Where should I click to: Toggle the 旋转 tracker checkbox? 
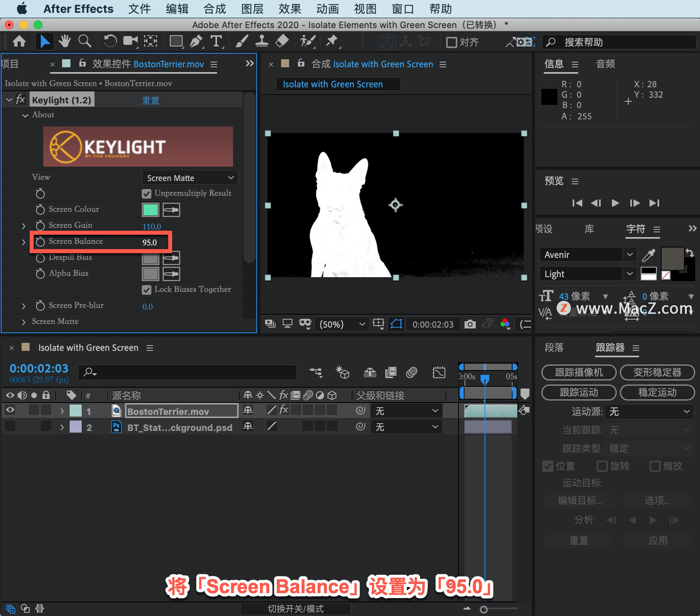(x=602, y=466)
